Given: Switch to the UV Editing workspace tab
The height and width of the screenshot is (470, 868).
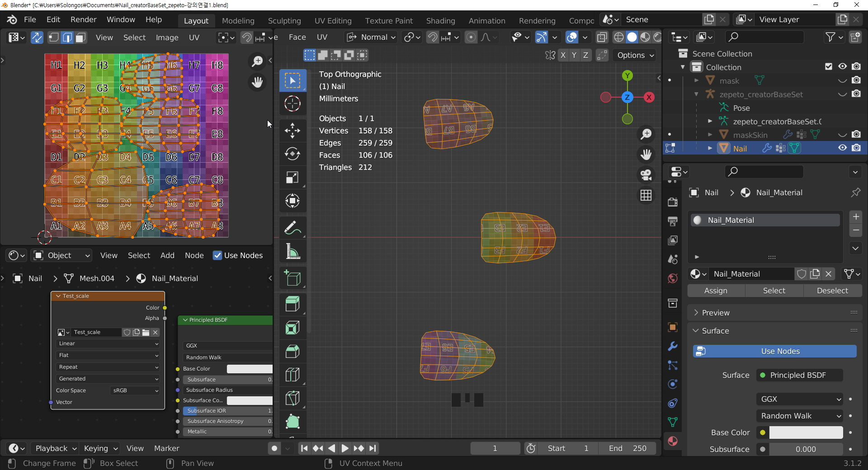Looking at the screenshot, I should (x=333, y=21).
